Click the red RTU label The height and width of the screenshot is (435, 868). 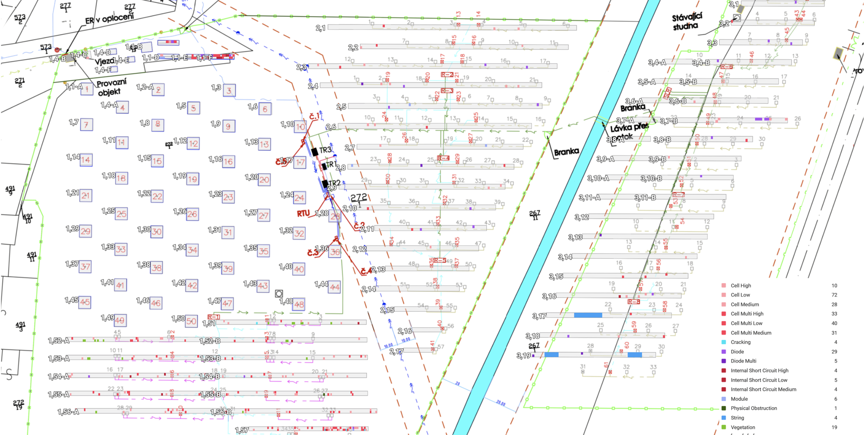click(303, 214)
